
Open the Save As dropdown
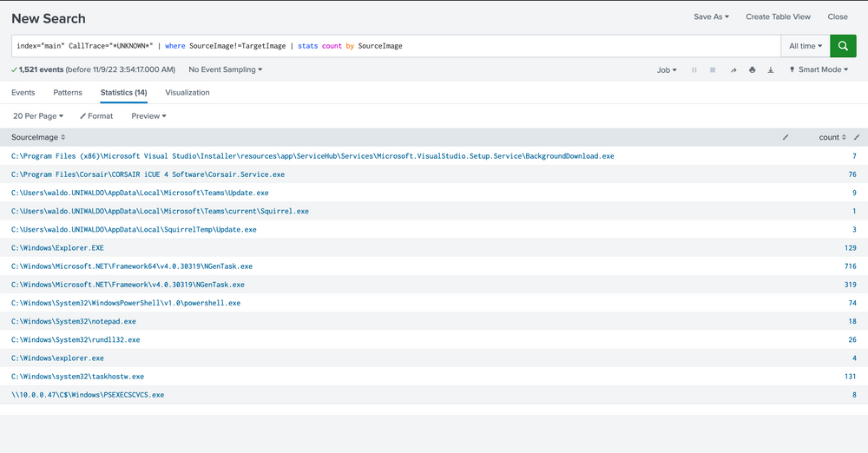[711, 16]
